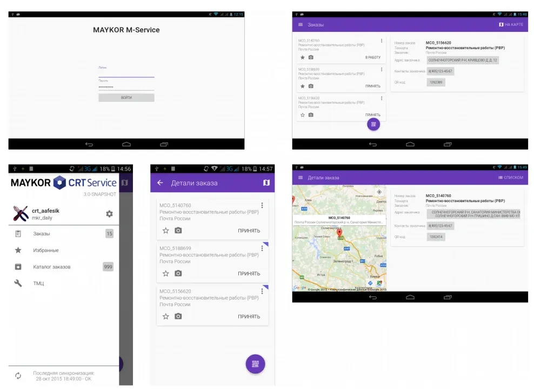Click user avatar crt_aafesik in drawer

[21, 214]
